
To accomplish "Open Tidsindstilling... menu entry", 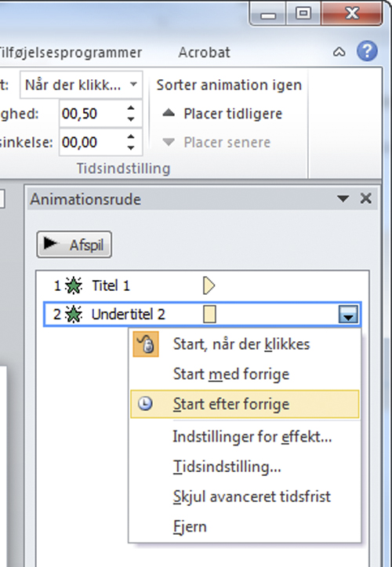I will coord(227,467).
